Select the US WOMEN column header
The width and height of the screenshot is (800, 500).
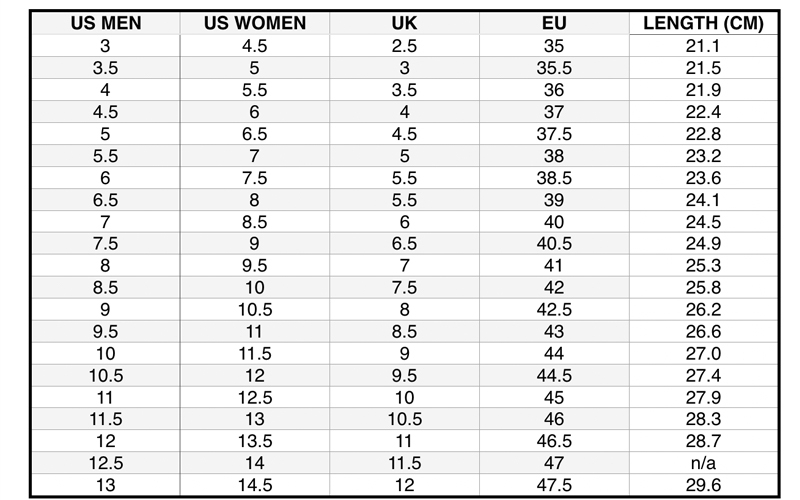[x=255, y=23]
